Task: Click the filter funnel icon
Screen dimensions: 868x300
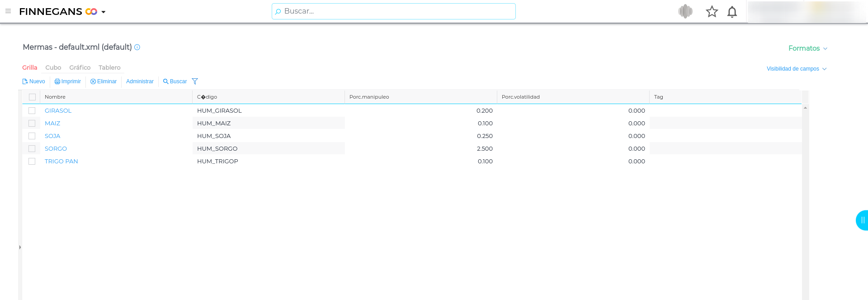Action: tap(195, 81)
